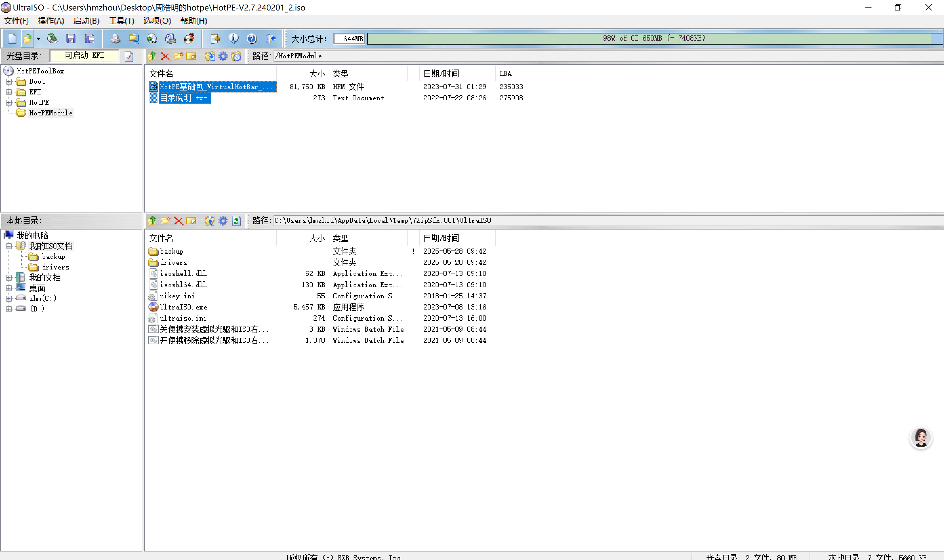The image size is (944, 560).
Task: Click the Open CD/DVD drive icon
Action: coord(52,38)
